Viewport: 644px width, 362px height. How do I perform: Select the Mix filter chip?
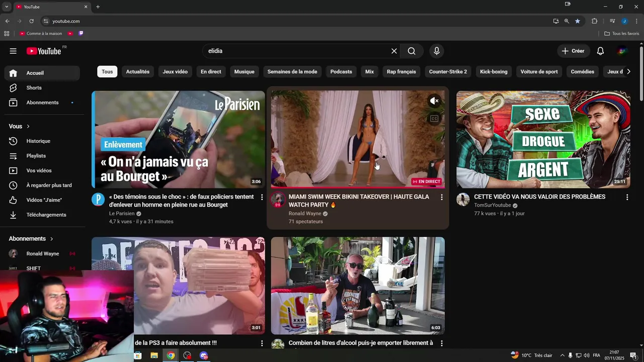click(369, 71)
